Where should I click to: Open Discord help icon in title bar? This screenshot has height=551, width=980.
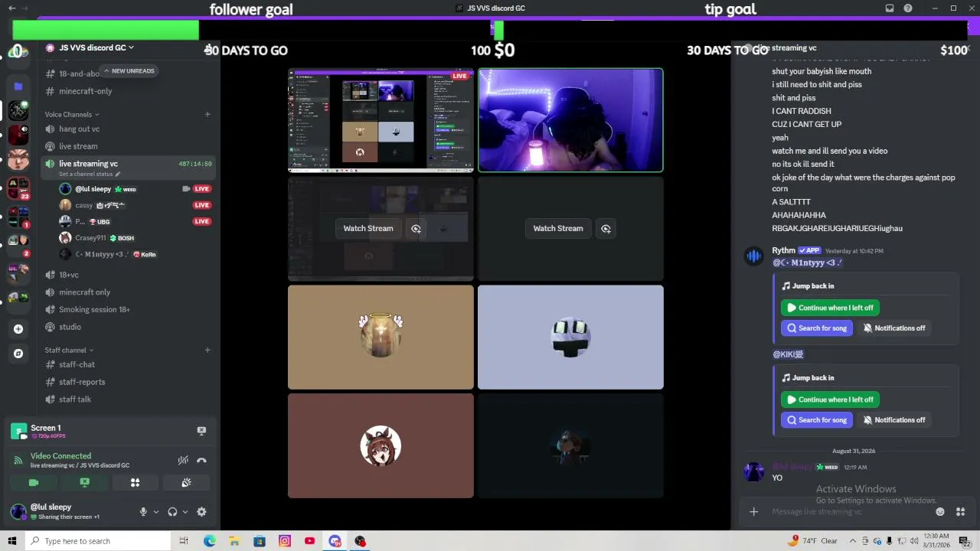(908, 8)
